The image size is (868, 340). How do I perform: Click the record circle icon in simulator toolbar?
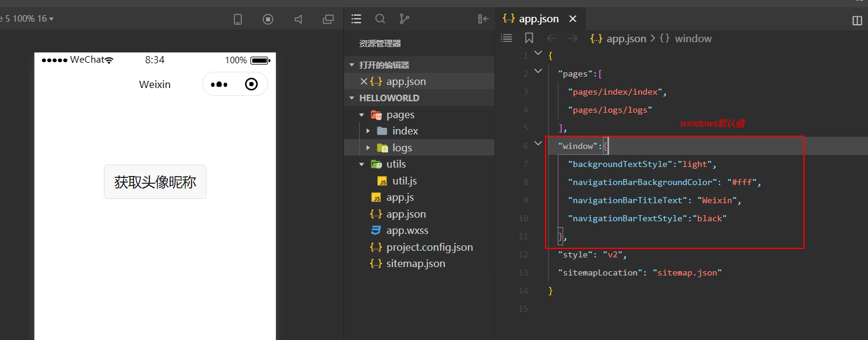(x=268, y=19)
